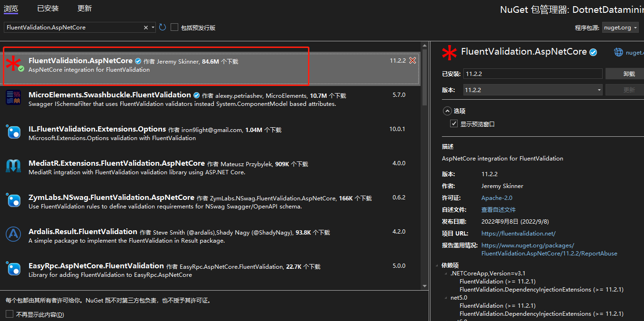Click the IL.FluentValidation.Extensions.Options package icon
644x321 pixels.
click(13, 132)
